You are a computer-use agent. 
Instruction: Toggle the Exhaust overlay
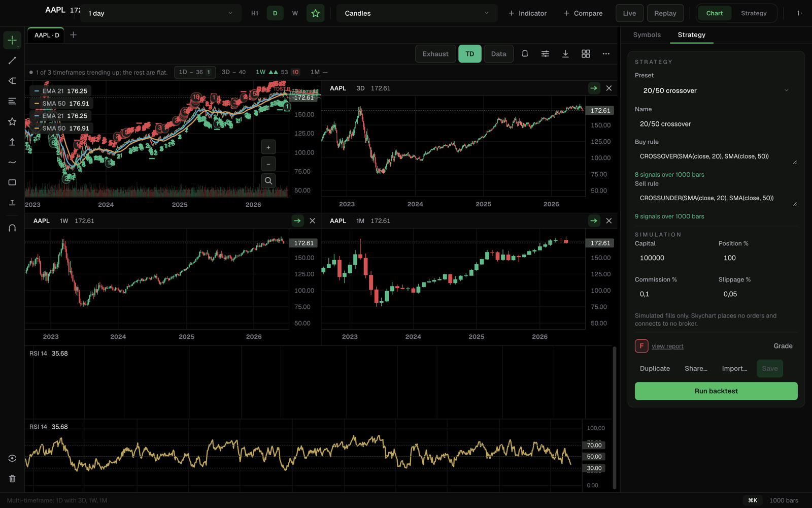pos(435,54)
